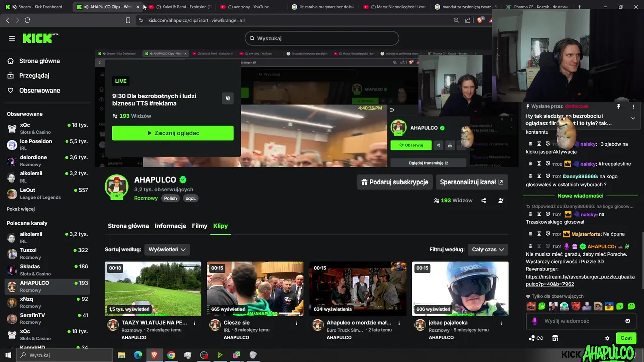Click the purple microphone icon in chat input

[535, 321]
